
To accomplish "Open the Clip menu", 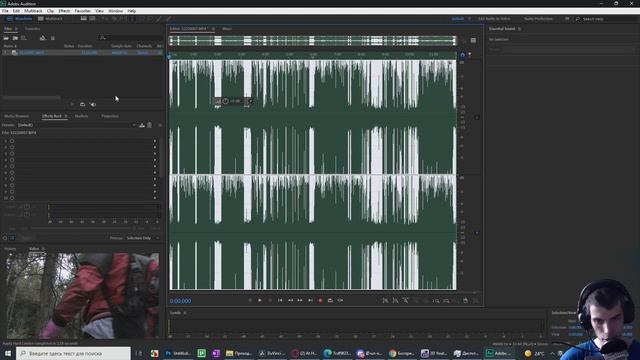I will (x=50, y=11).
